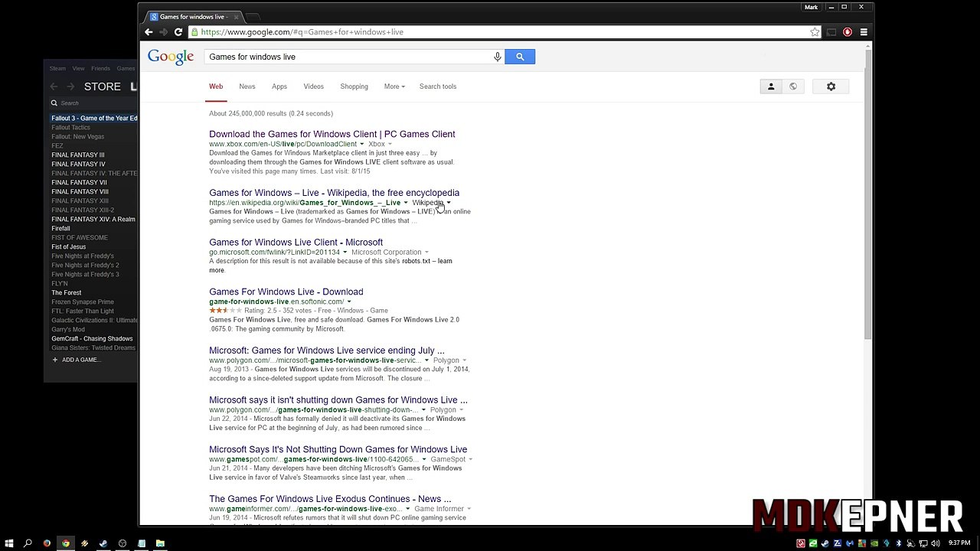The width and height of the screenshot is (980, 551).
Task: Open 'Games for Windows Live Client - Microsoft'
Action: tap(296, 242)
